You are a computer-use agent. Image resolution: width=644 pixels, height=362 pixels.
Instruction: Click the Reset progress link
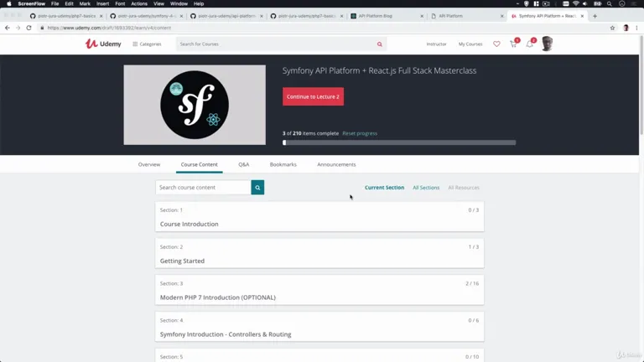click(360, 133)
